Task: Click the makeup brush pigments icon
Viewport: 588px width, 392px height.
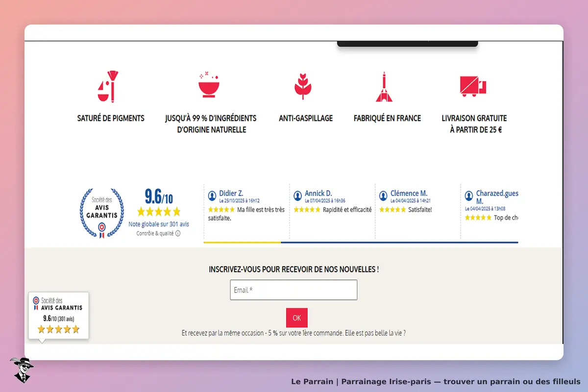Action: 107,87
